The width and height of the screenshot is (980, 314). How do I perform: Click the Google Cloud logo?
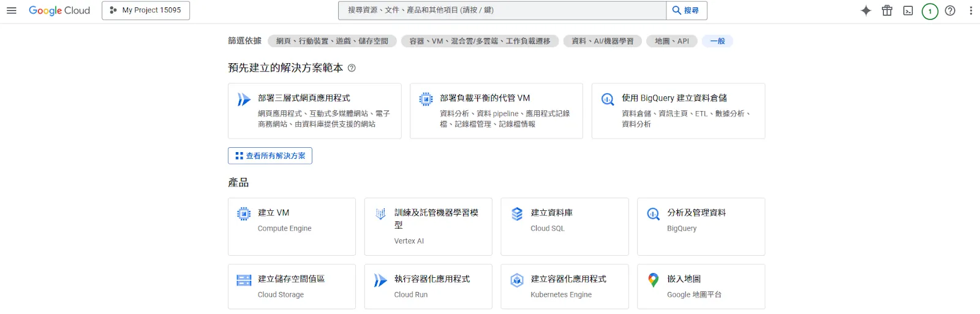59,10
